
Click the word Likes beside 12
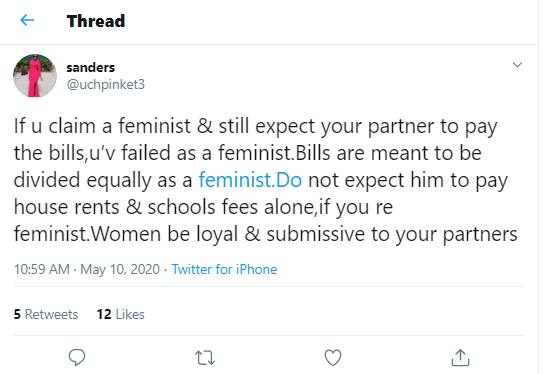(x=130, y=314)
